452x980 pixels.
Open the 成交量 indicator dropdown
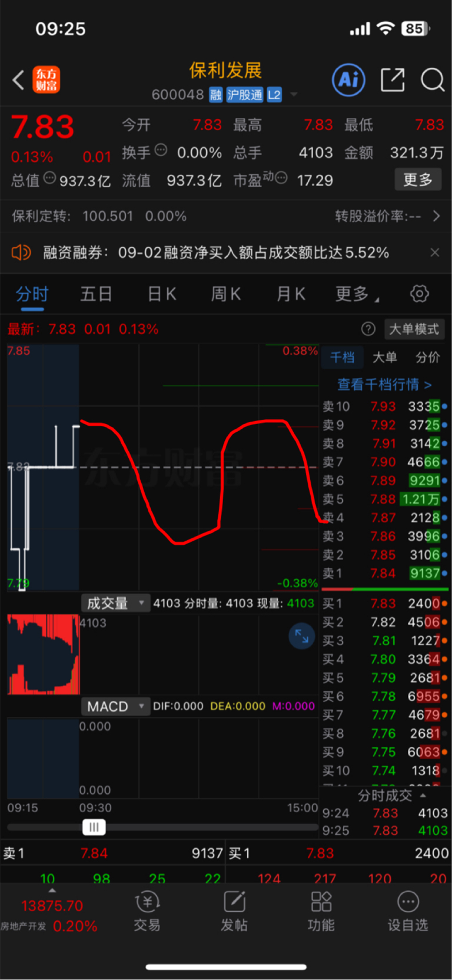pos(115,603)
